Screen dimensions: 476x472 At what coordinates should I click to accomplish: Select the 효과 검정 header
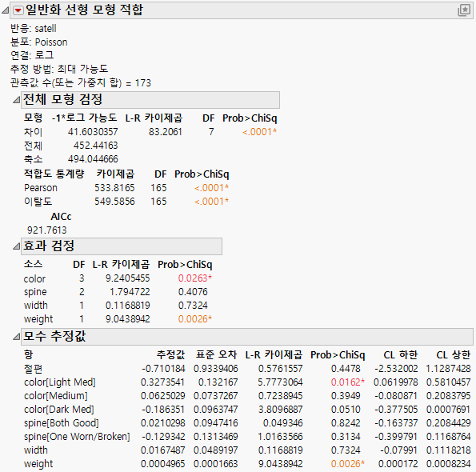click(122, 246)
